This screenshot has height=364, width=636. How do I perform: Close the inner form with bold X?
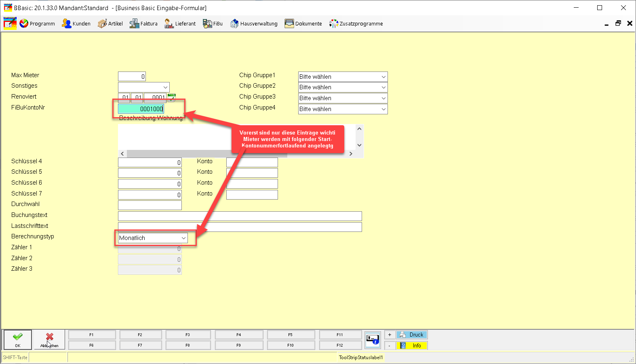(x=630, y=23)
